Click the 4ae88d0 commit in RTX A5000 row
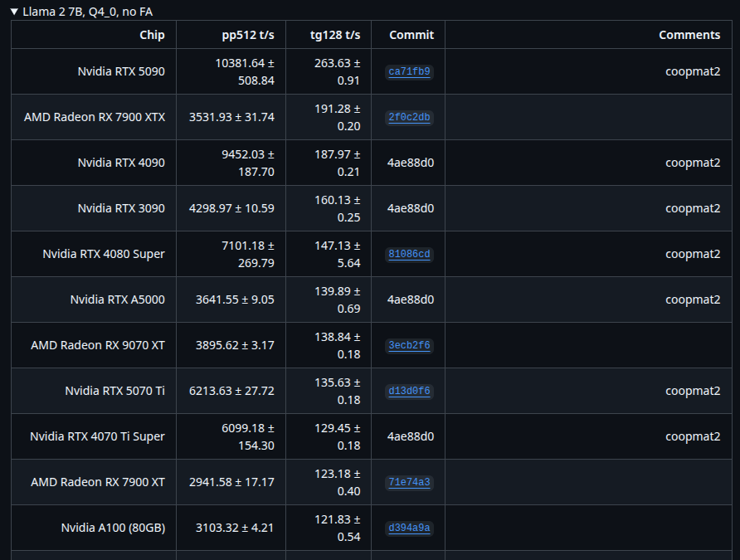 411,299
